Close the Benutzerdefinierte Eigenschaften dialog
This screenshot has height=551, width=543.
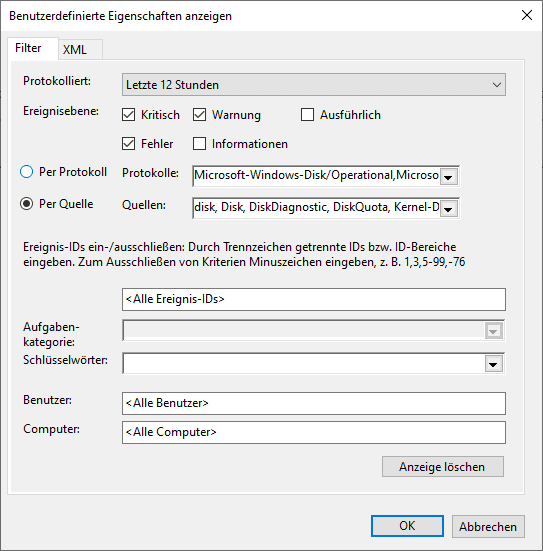(526, 15)
